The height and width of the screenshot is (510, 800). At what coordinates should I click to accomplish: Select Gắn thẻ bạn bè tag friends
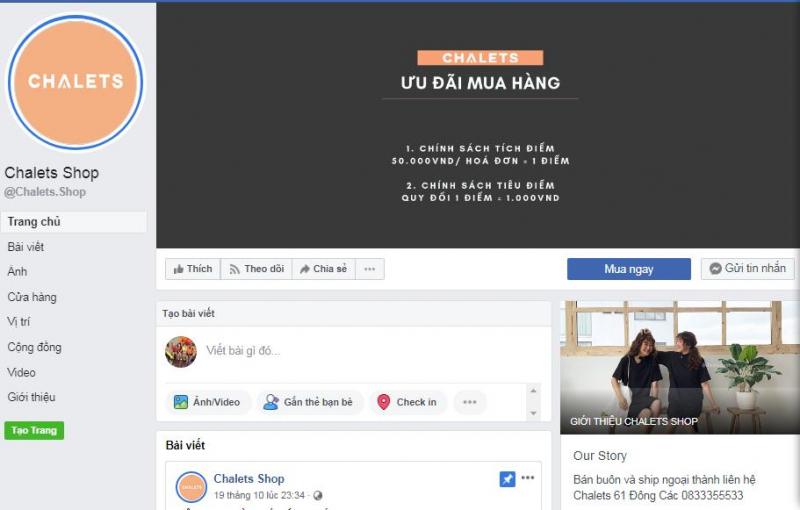(310, 402)
